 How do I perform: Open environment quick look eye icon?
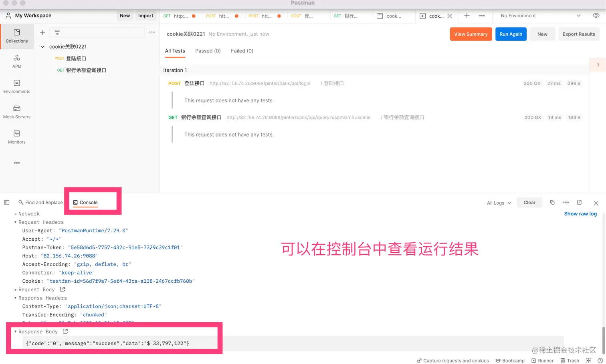coord(596,16)
